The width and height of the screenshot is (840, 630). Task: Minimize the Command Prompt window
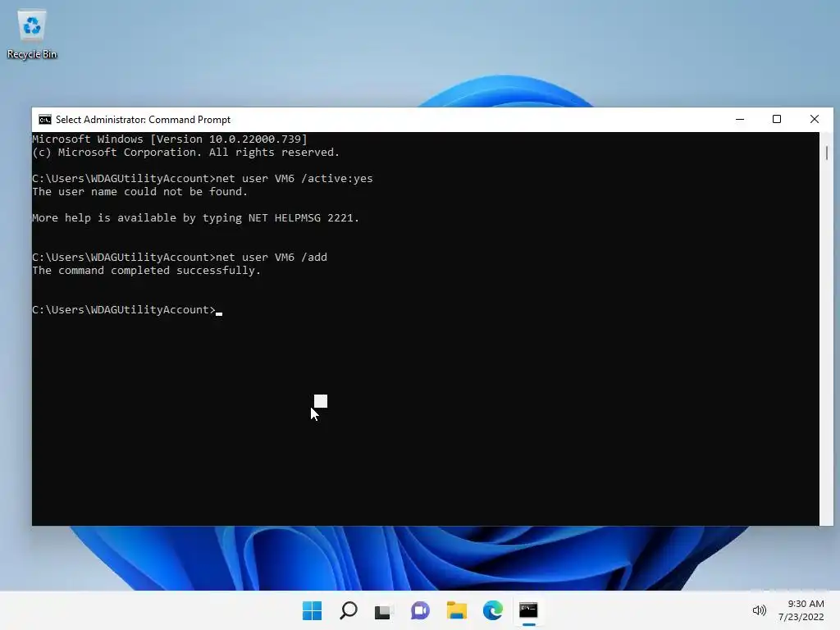pos(740,120)
